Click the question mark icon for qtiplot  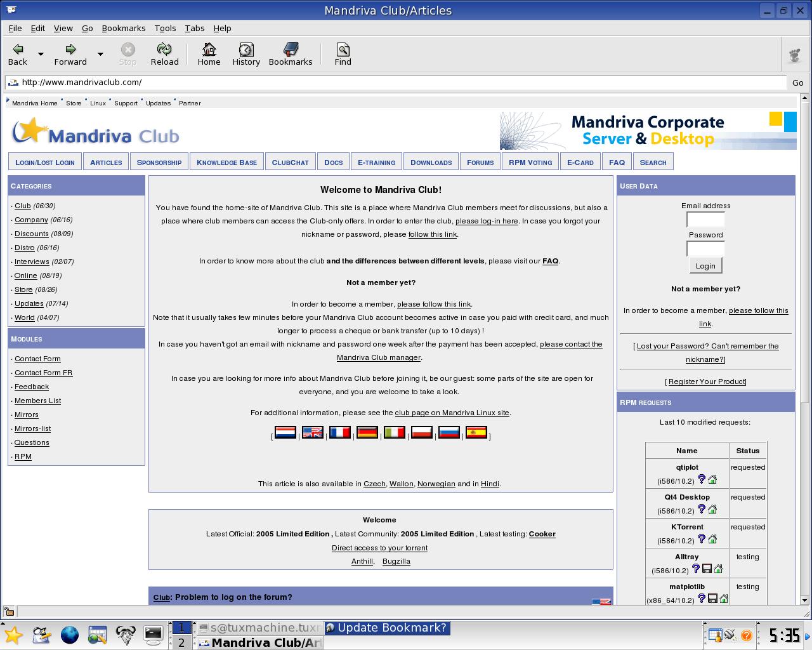click(x=702, y=479)
